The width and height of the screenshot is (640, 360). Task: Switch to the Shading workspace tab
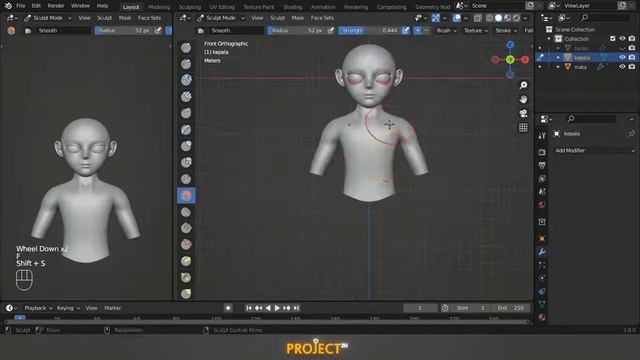pos(292,7)
